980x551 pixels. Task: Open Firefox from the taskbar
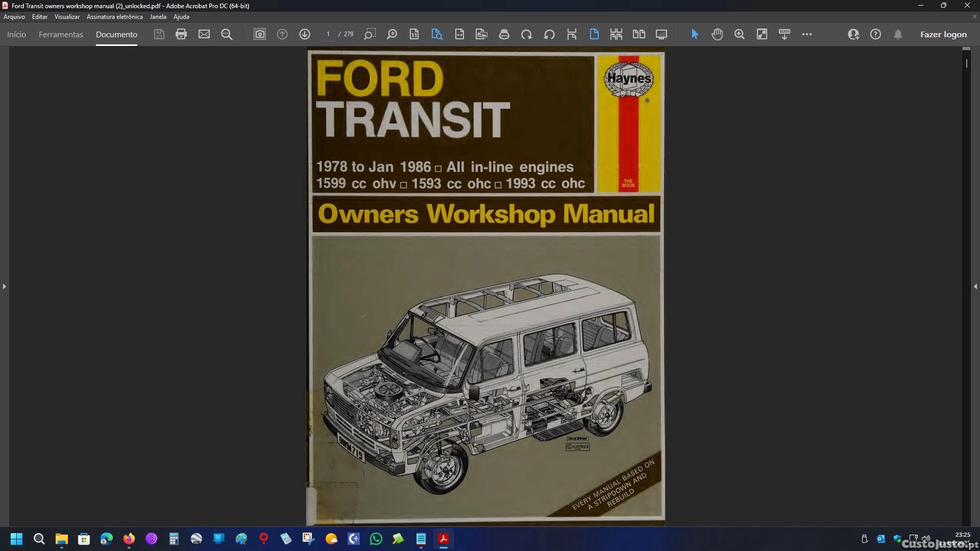pyautogui.click(x=129, y=539)
